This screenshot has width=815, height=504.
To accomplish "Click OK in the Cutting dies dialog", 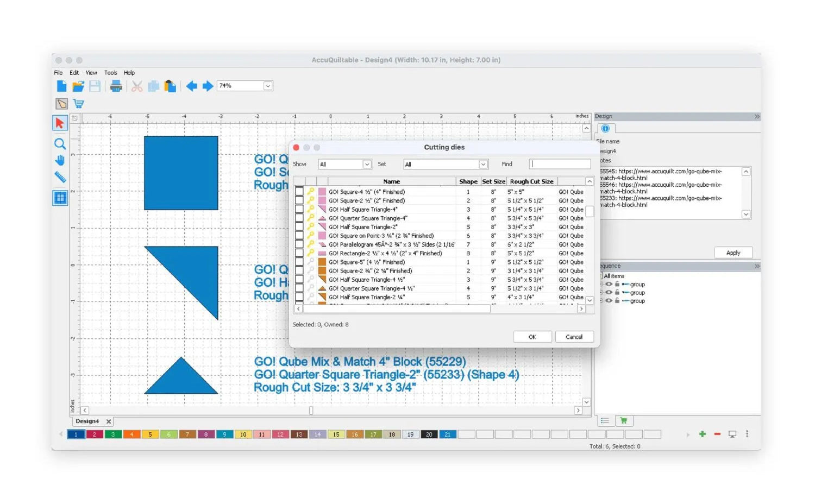I will [x=532, y=336].
